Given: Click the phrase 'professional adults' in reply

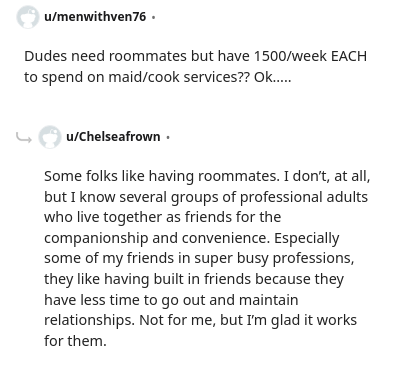Looking at the screenshot, I should [x=304, y=197].
